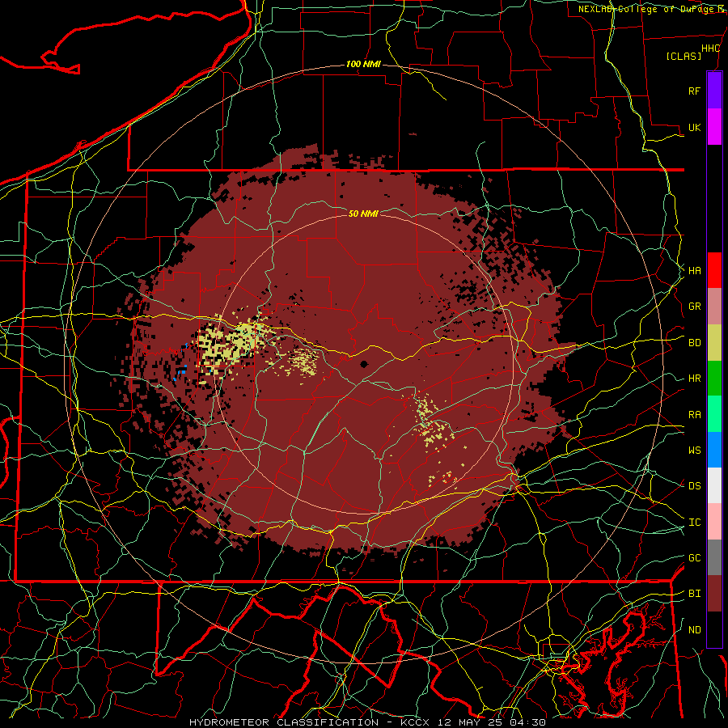
Task: Click the red HA color swatch
Action: point(714,270)
